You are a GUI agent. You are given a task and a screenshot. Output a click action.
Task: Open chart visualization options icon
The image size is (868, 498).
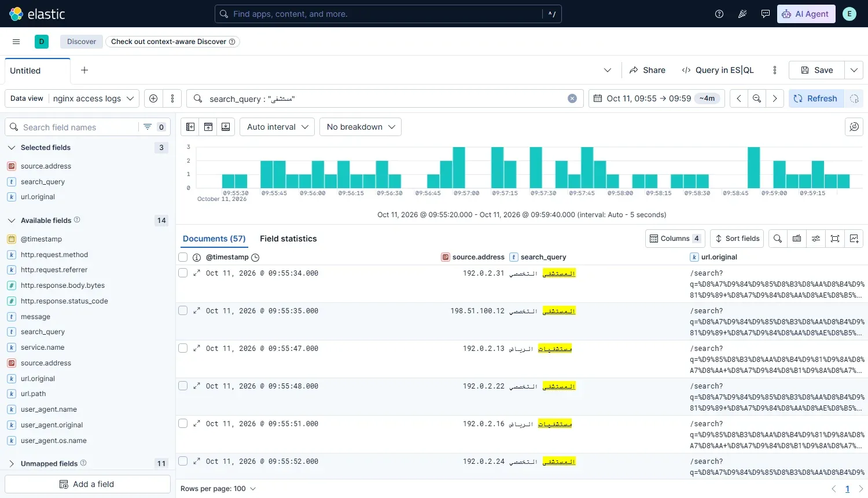(x=854, y=127)
